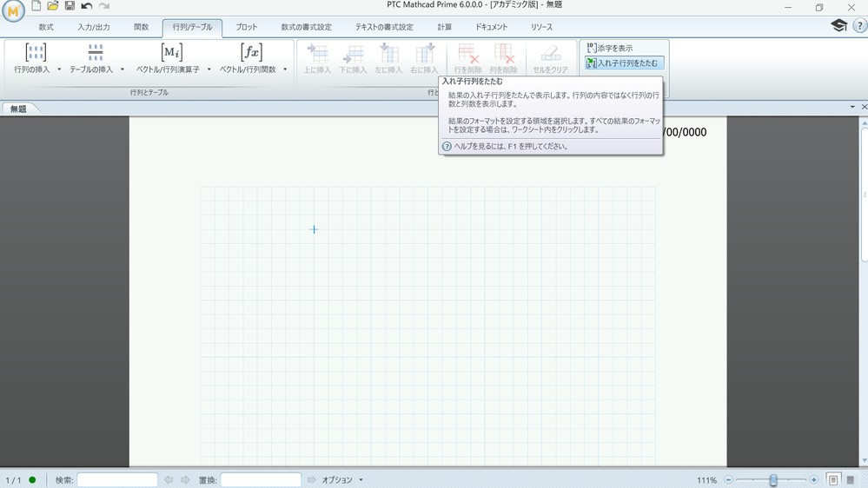Open the プロット ribbon tab

coord(247,27)
